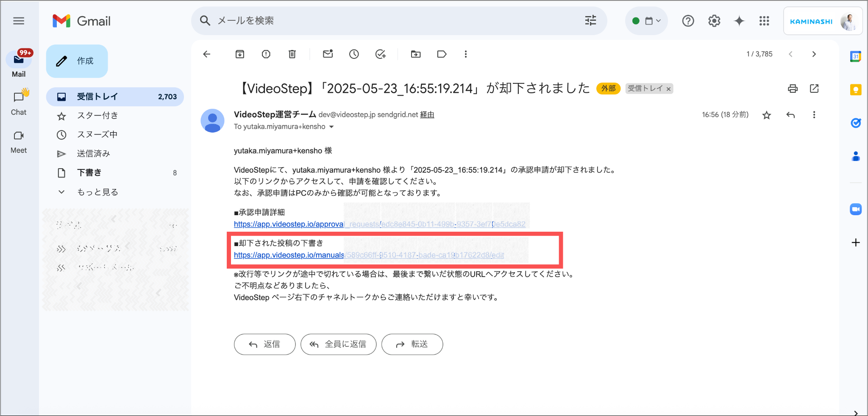Screen dimensions: 868x416
Task: Open message more options next to reply
Action: click(814, 115)
